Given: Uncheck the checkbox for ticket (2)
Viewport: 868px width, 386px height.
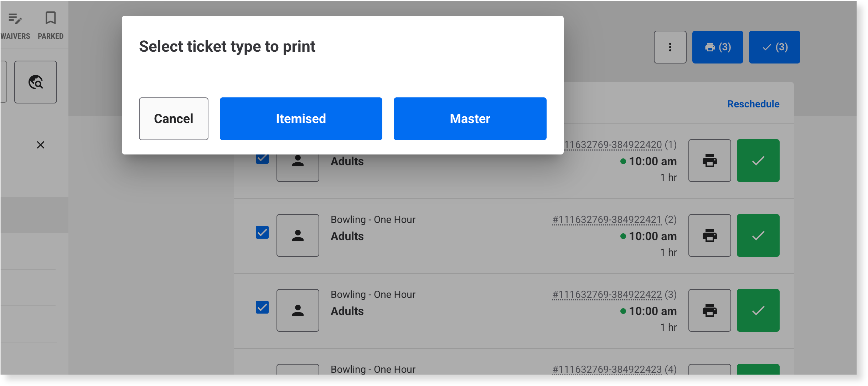Looking at the screenshot, I should (x=262, y=233).
